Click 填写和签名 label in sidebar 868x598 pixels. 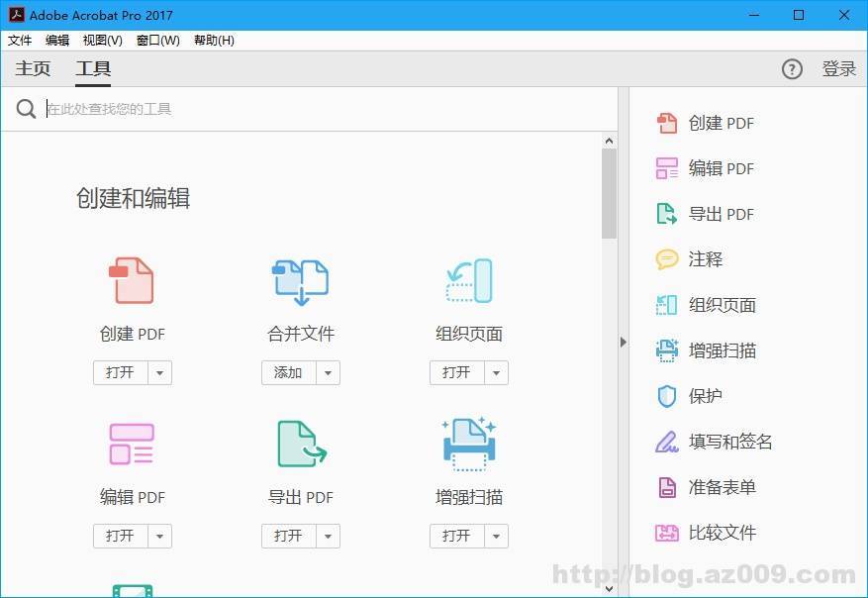pos(730,442)
